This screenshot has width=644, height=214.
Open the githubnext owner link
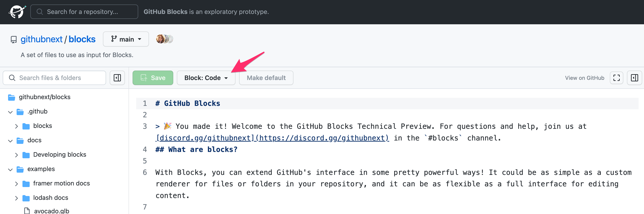pyautogui.click(x=41, y=39)
